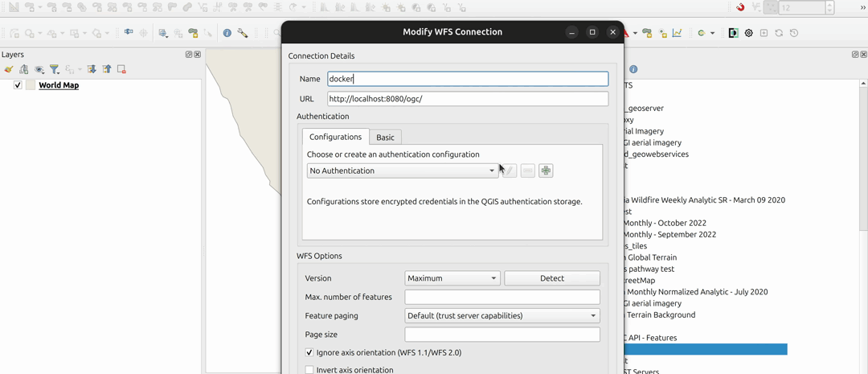
Task: Click the Page size input field
Action: [x=502, y=335]
